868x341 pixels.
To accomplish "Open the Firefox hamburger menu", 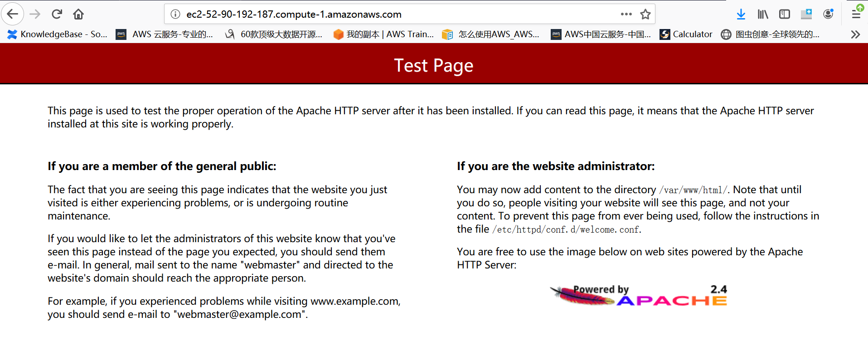I will click(856, 14).
